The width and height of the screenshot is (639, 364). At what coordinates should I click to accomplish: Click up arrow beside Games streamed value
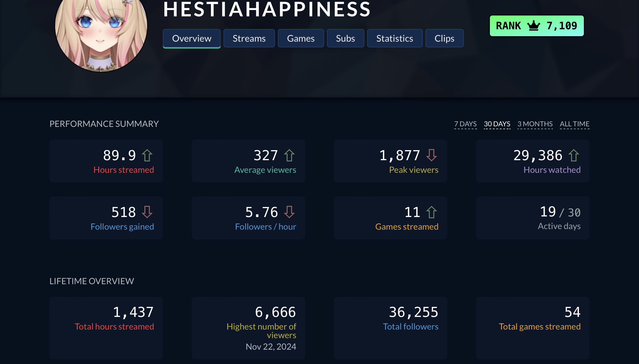pos(431,212)
